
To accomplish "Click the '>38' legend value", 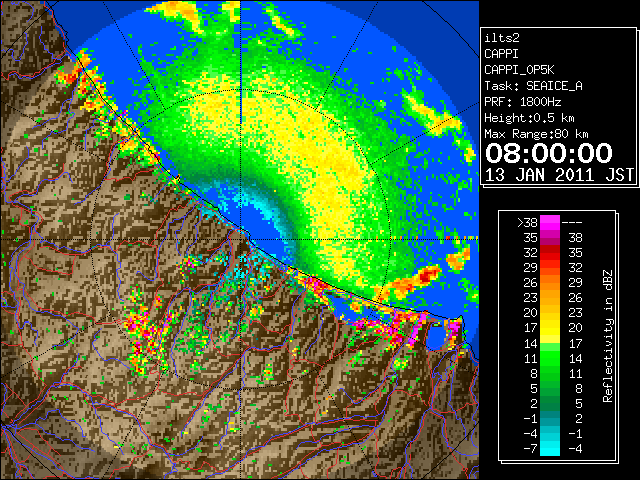I will click(x=527, y=222).
